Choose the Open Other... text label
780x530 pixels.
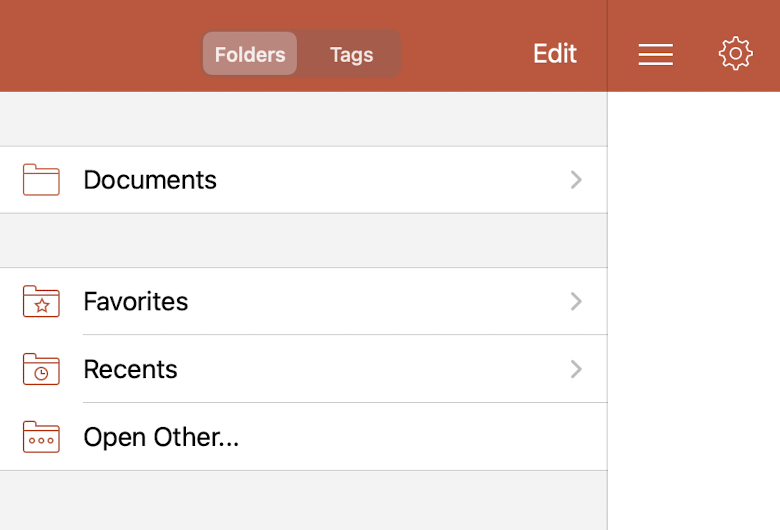point(161,437)
